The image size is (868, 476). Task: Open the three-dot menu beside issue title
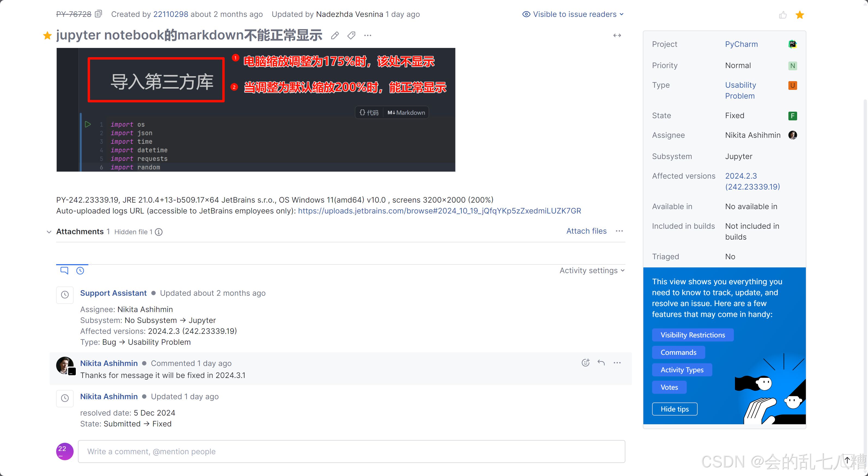pyautogui.click(x=368, y=35)
